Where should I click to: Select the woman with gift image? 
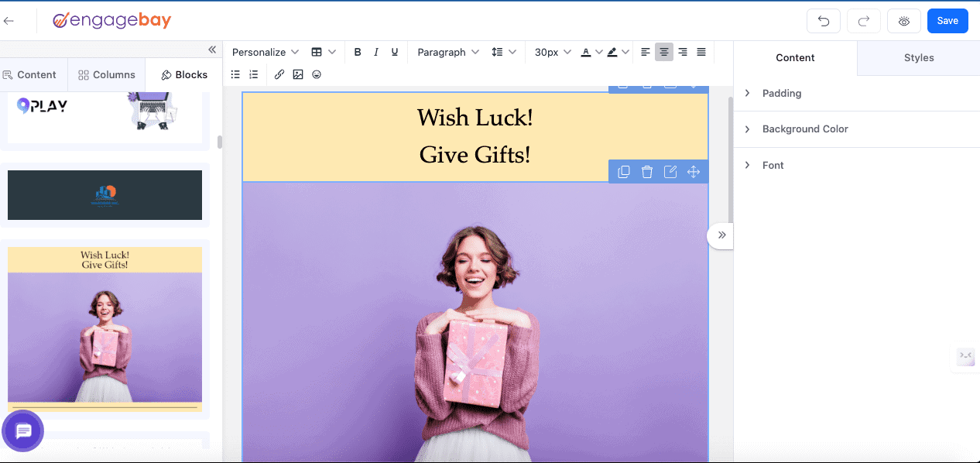click(x=475, y=322)
